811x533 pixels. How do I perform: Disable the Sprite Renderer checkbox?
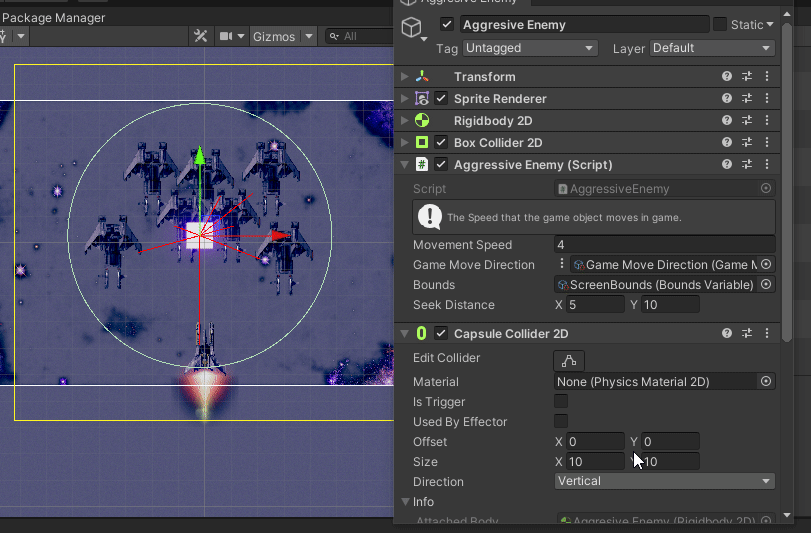pyautogui.click(x=441, y=98)
